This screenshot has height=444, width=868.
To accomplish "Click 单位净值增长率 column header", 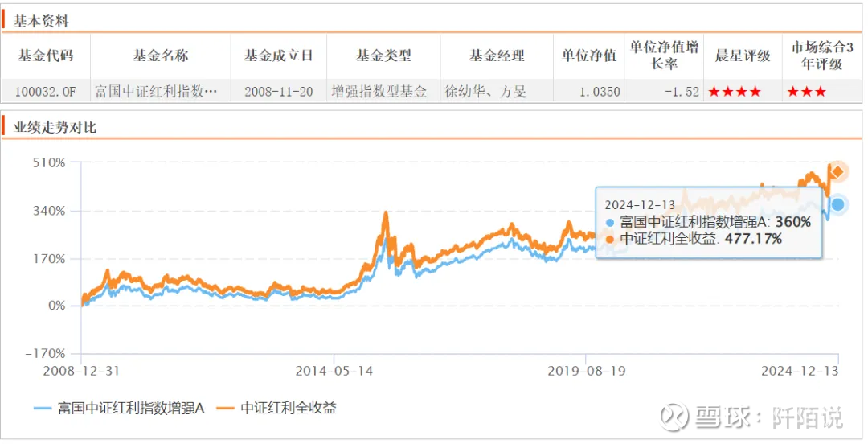I will click(x=664, y=55).
